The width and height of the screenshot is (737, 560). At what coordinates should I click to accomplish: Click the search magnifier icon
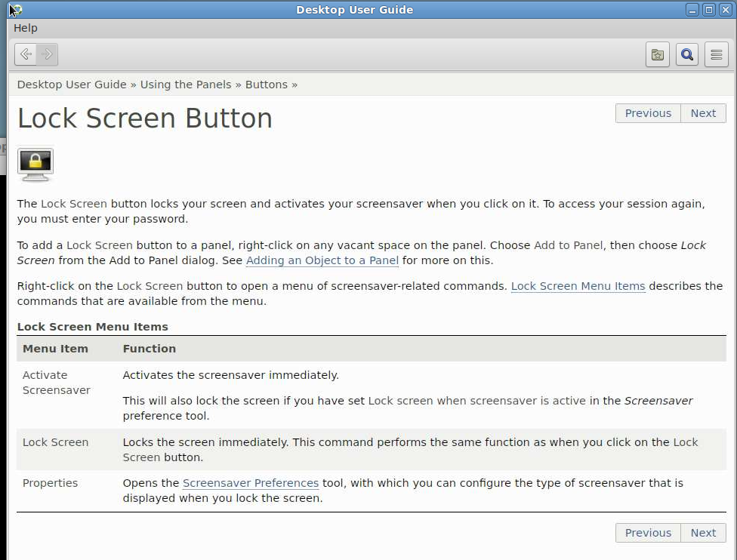click(x=687, y=54)
